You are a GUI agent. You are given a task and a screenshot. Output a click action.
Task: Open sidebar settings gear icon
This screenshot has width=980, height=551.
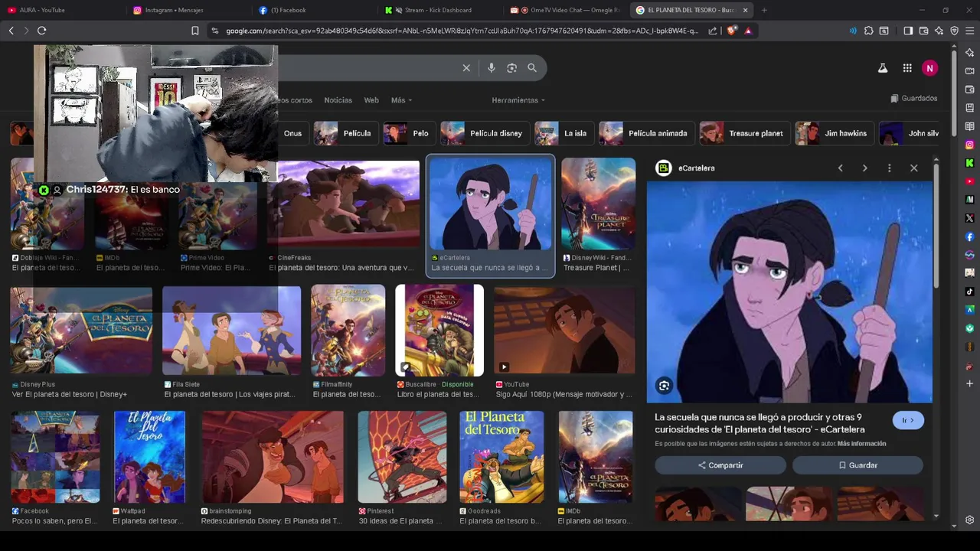(969, 520)
